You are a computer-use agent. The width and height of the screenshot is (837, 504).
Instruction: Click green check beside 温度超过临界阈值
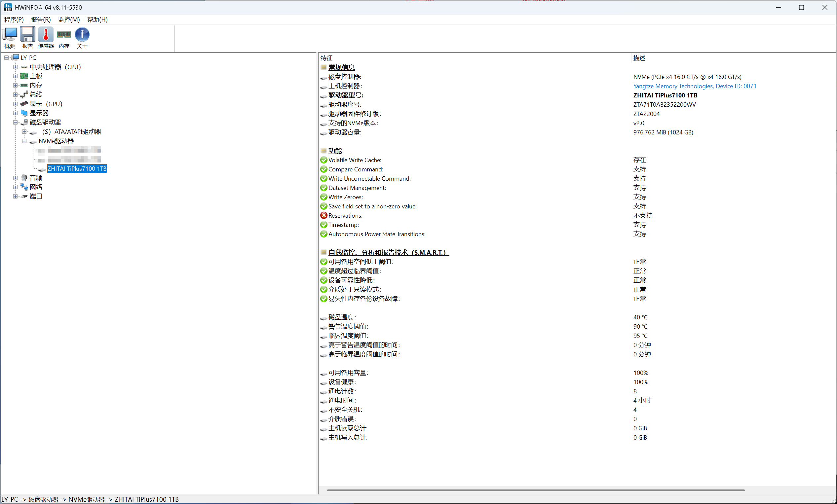324,271
